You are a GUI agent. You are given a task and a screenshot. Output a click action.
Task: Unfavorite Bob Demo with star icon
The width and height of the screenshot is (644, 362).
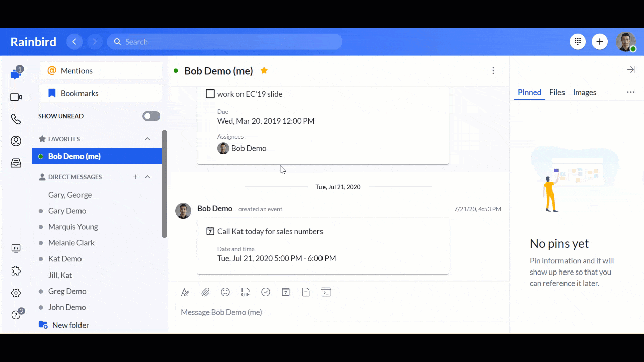pyautogui.click(x=264, y=71)
